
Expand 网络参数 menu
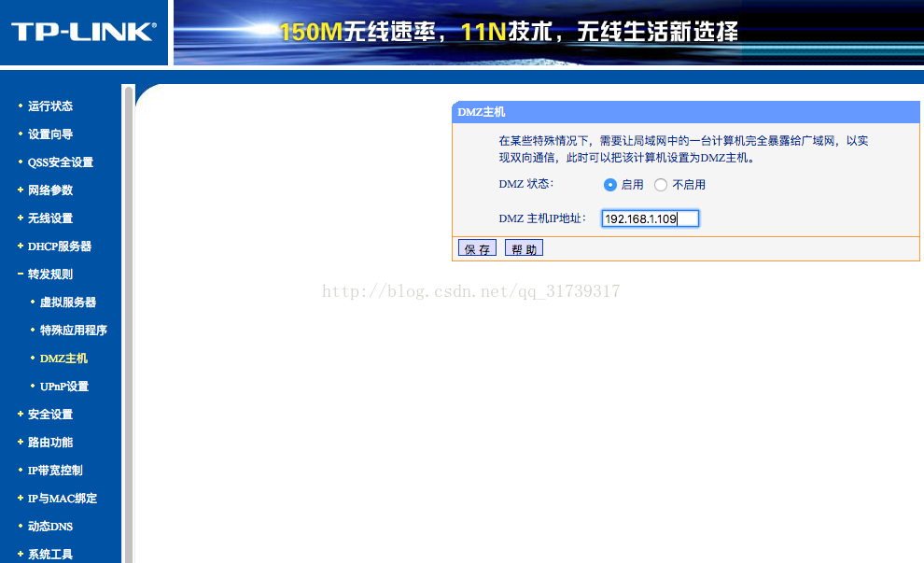(x=50, y=190)
